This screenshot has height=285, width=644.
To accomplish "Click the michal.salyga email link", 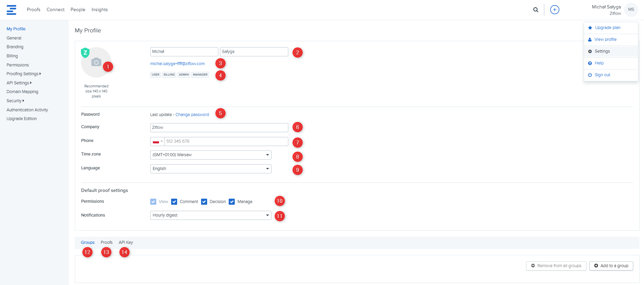I will pos(178,64).
